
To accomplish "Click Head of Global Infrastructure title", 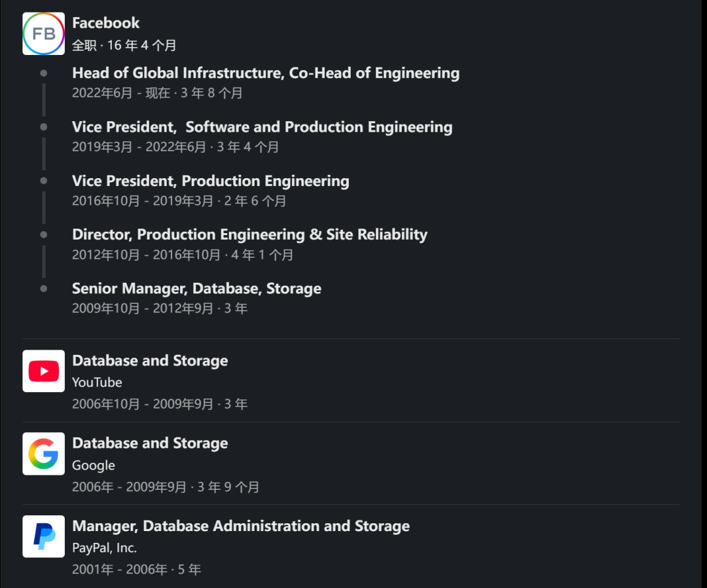I will tap(265, 73).
